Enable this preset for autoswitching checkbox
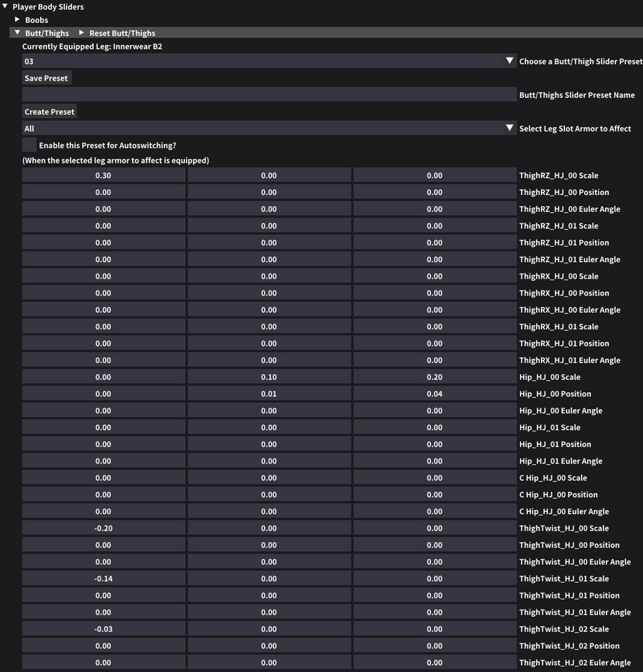 [x=29, y=145]
